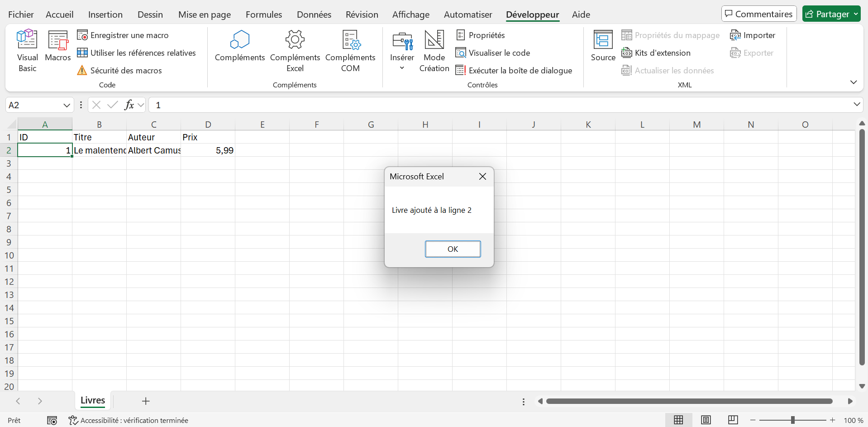
Task: Switch to the Accueil tab
Action: coord(59,14)
